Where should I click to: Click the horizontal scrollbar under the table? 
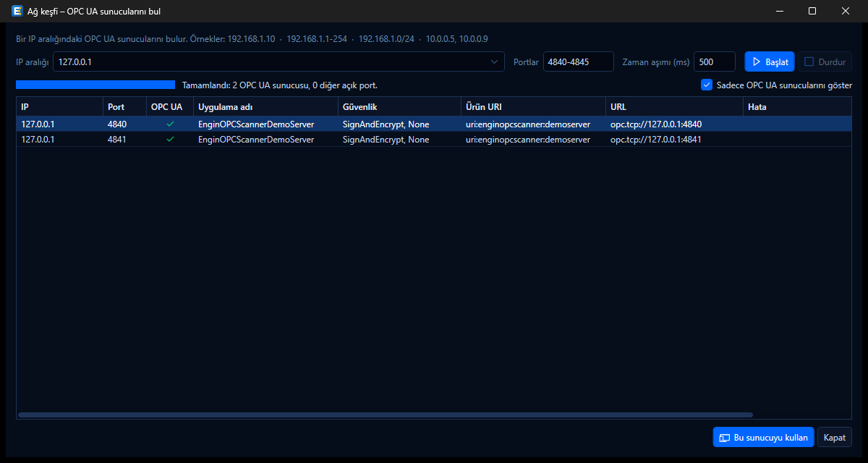[386, 415]
